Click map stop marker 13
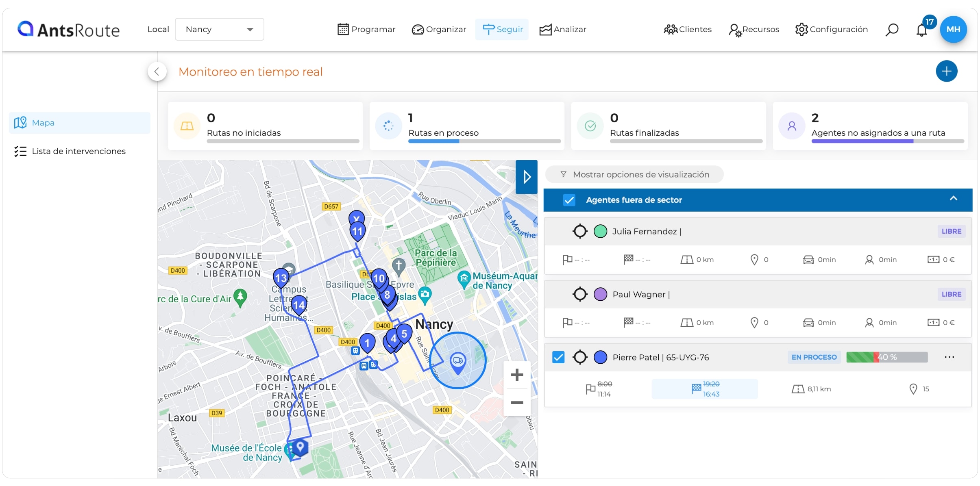Screen dimensions: 980x486 tap(281, 278)
